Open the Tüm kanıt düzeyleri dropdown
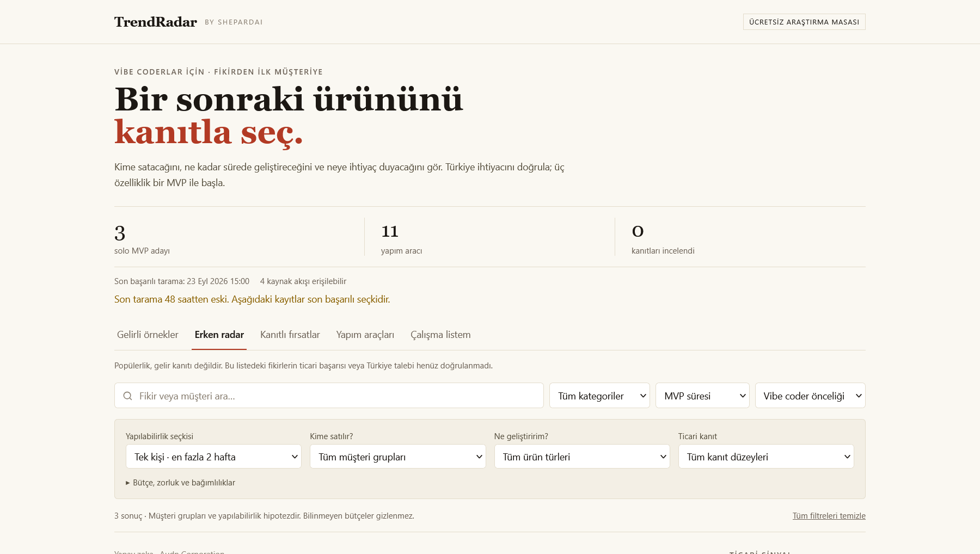The width and height of the screenshot is (980, 554). 766,457
